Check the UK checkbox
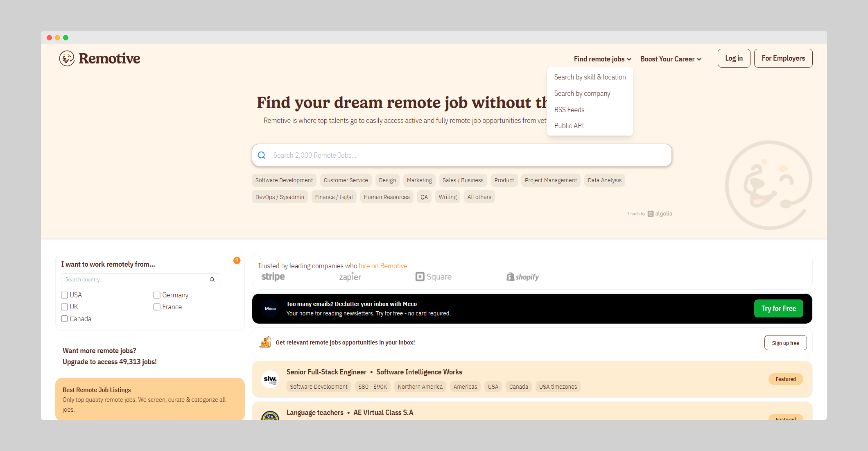This screenshot has width=868, height=451. [64, 307]
